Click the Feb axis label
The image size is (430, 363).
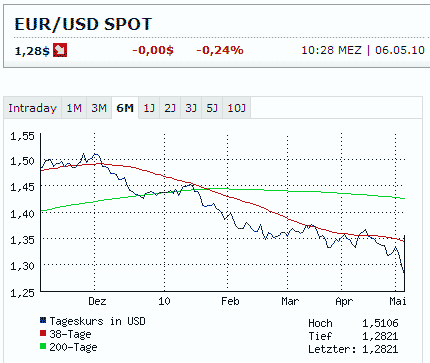coord(230,301)
